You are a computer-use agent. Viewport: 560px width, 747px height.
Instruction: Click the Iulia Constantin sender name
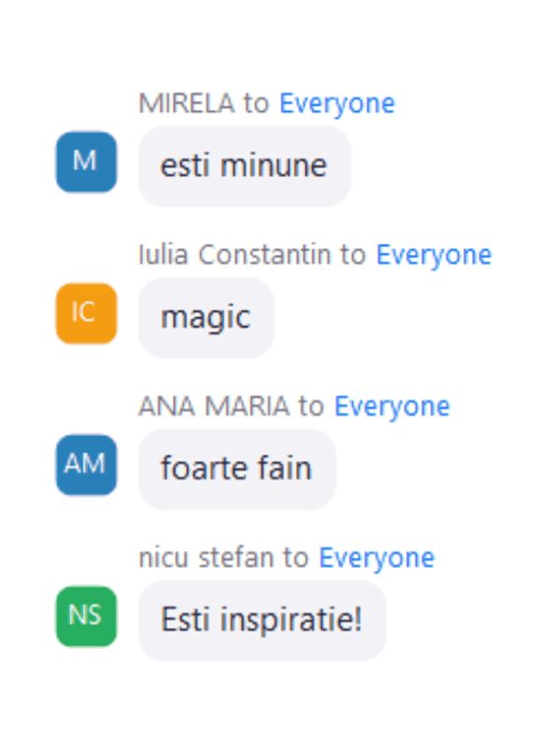pos(234,255)
